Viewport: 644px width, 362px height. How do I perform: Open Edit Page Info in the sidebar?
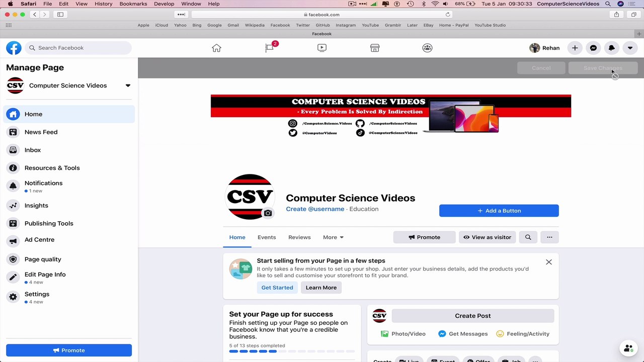pyautogui.click(x=69, y=278)
